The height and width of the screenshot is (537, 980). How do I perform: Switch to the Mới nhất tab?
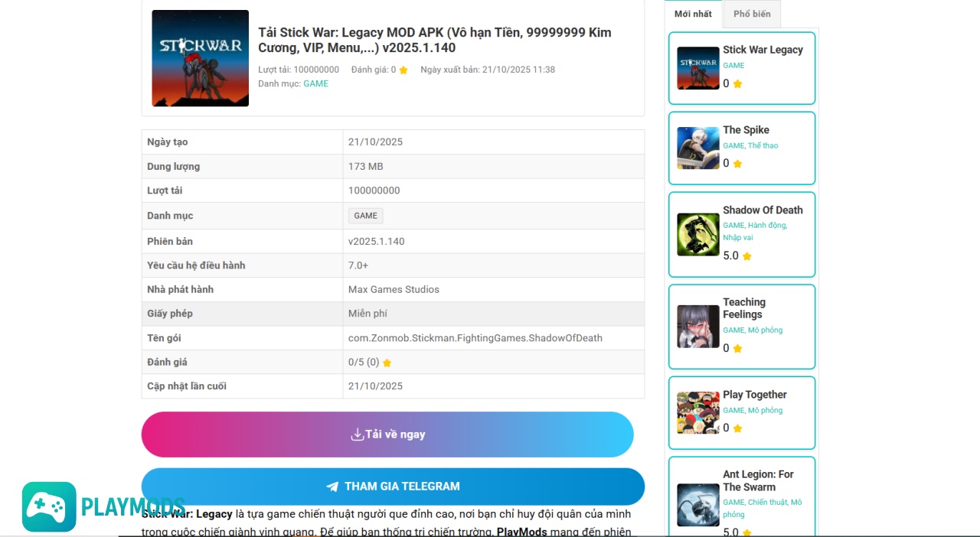693,14
